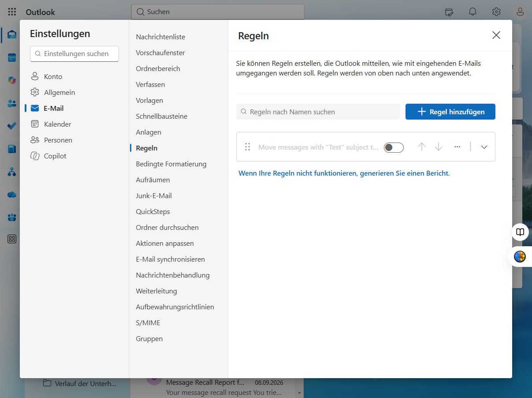532x398 pixels.
Task: Open the To Do checkmark icon in the app rail
Action: [x=12, y=126]
